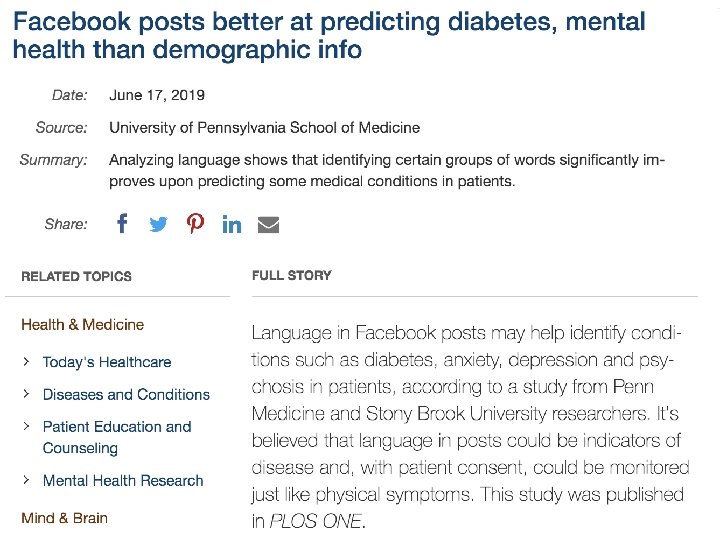Viewport: 720px width, 540px height.
Task: Click the University of Pennsylvania source text
Action: pyautogui.click(x=264, y=127)
